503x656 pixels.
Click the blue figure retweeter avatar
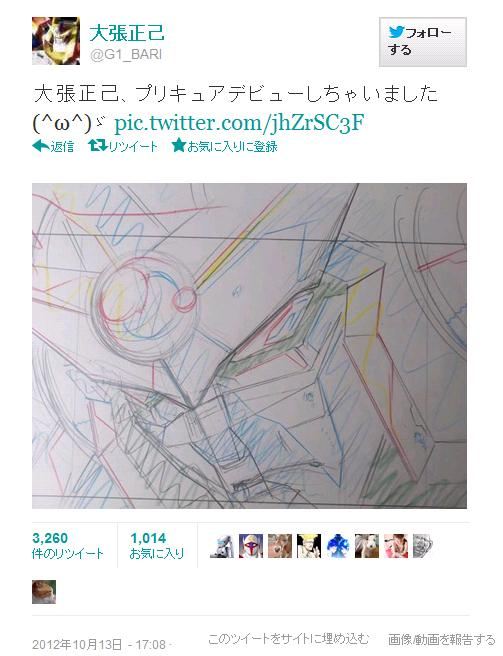tap(338, 546)
